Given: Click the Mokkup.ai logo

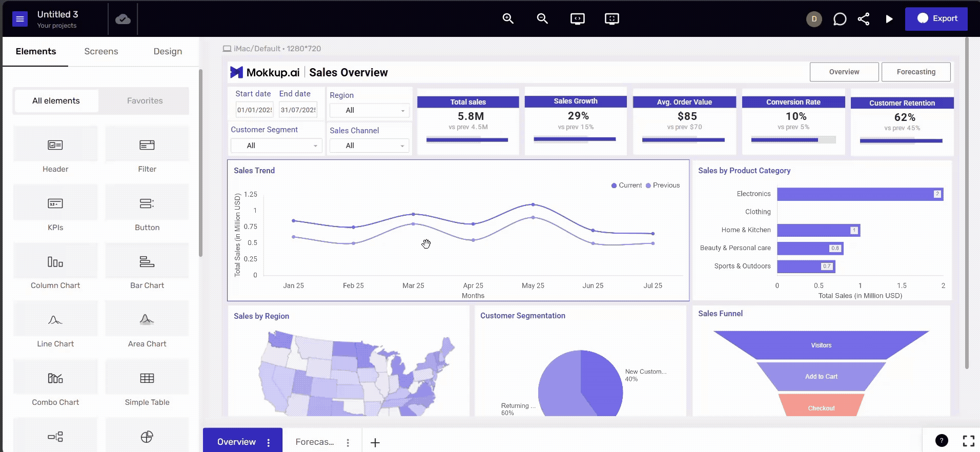Looking at the screenshot, I should tap(265, 72).
